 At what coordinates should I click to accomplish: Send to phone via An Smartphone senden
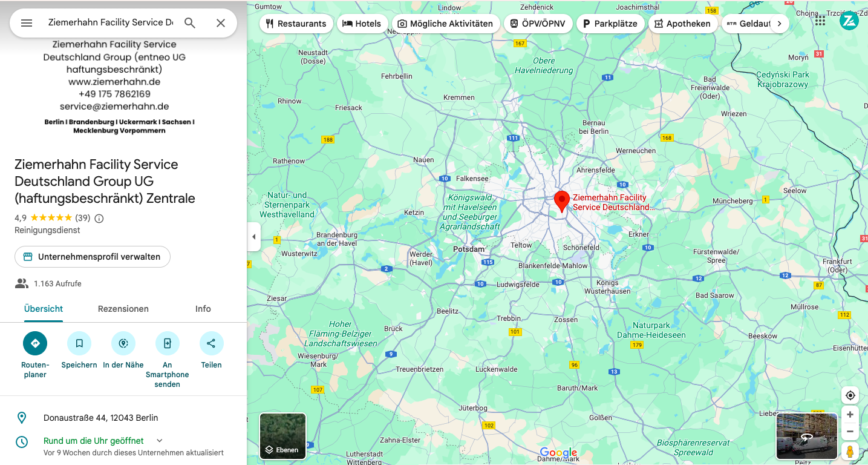(168, 343)
